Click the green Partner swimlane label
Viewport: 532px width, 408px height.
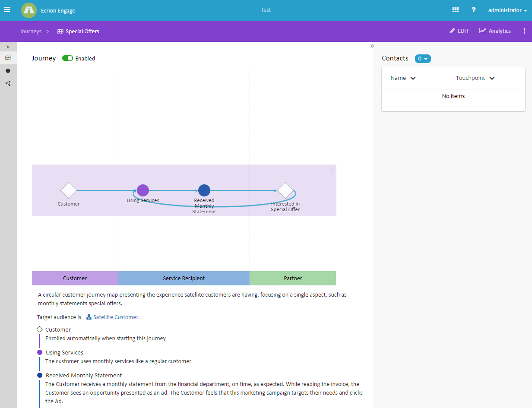pyautogui.click(x=292, y=278)
